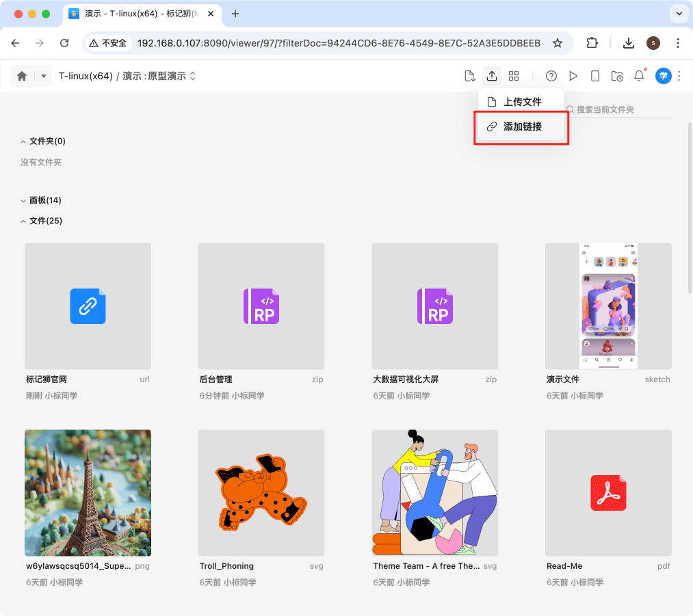The width and height of the screenshot is (693, 616).
Task: Open the export file icon in toolbar
Action: (x=470, y=76)
